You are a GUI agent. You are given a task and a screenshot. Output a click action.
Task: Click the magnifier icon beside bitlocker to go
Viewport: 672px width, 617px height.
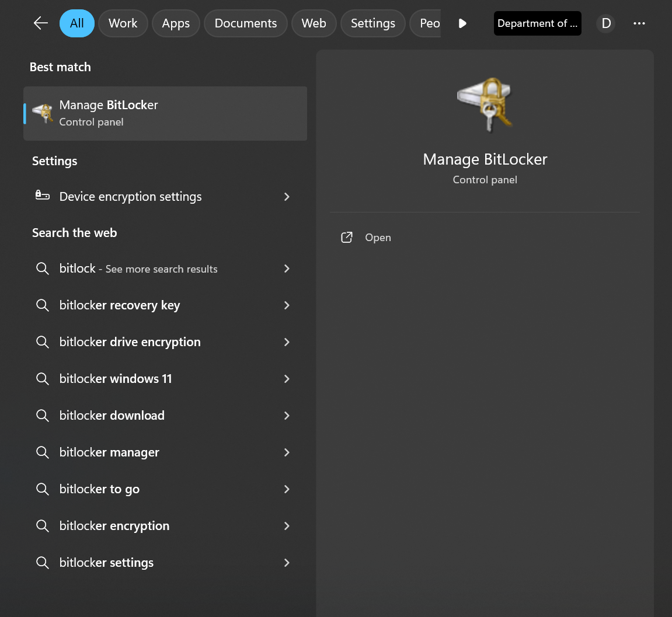[43, 489]
